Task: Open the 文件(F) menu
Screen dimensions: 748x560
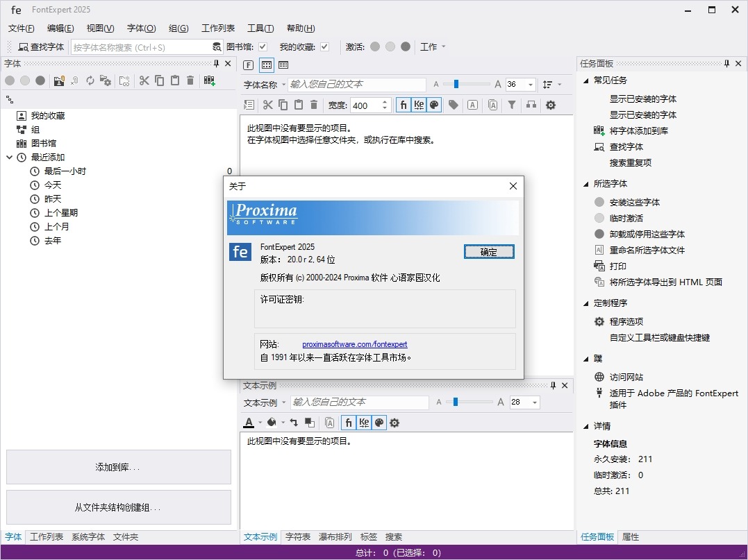Action: pyautogui.click(x=21, y=28)
